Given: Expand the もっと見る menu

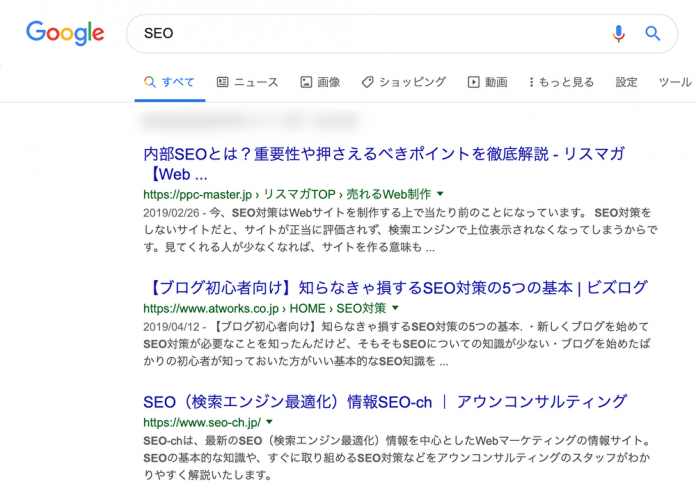Looking at the screenshot, I should [561, 82].
